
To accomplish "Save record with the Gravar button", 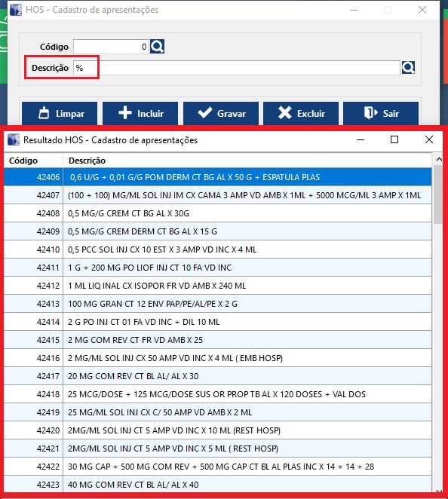I will click(x=221, y=114).
